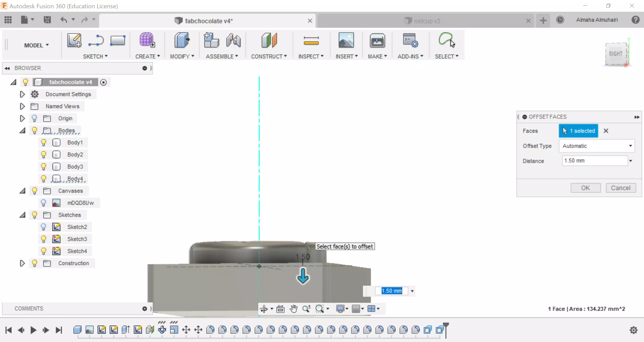Click the Create Sketch tool icon
Screen dimensions: 644x342
point(74,40)
